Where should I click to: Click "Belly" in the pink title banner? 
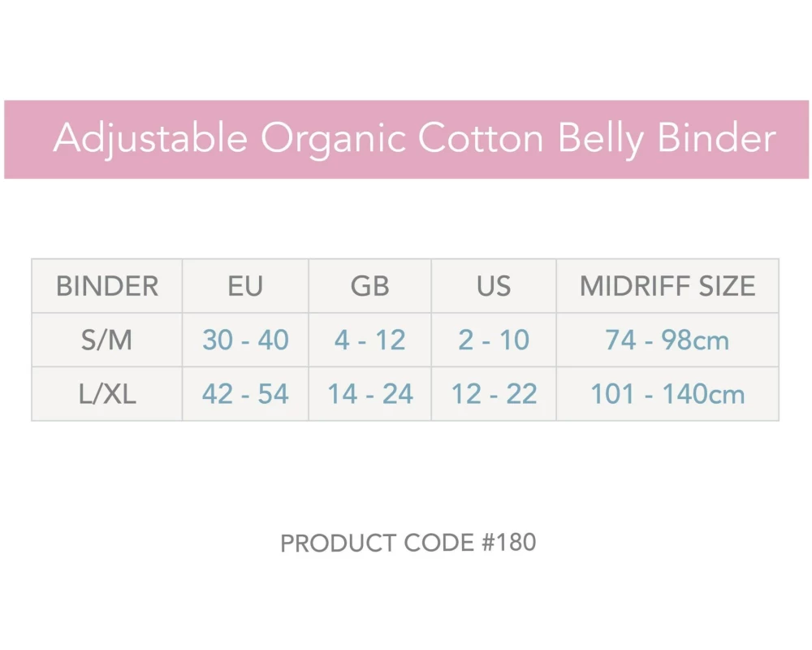[599, 139]
